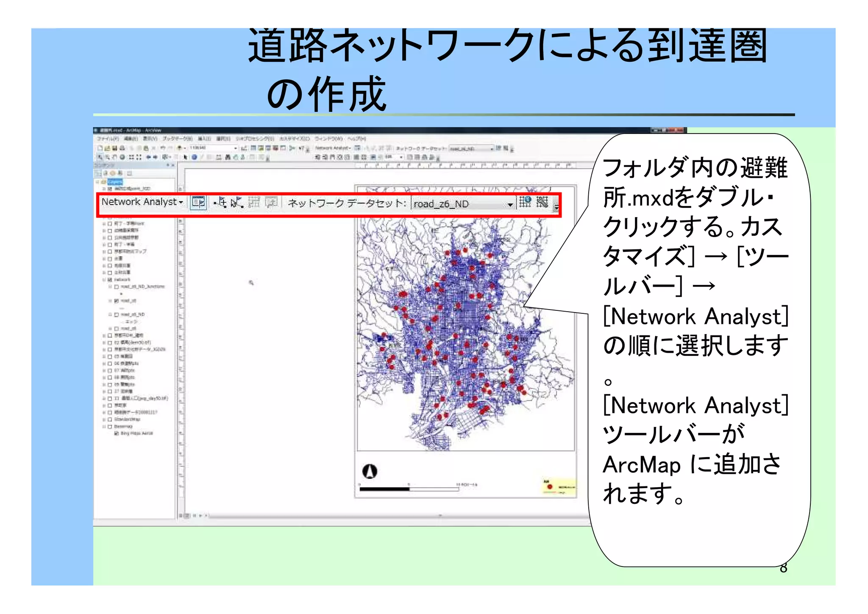Viewport: 868px width, 614px height.
Task: Check the Basemap group checkbox
Action: pos(110,427)
